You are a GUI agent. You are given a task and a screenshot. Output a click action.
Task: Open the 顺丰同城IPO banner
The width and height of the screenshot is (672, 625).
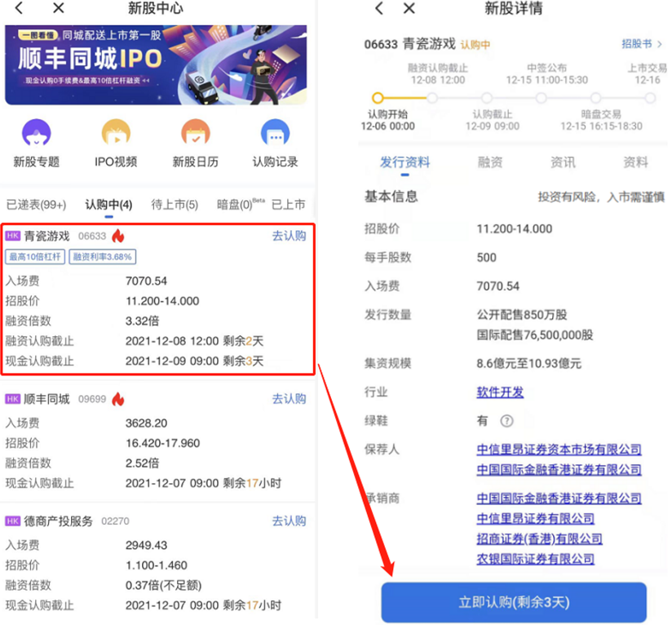(x=156, y=64)
